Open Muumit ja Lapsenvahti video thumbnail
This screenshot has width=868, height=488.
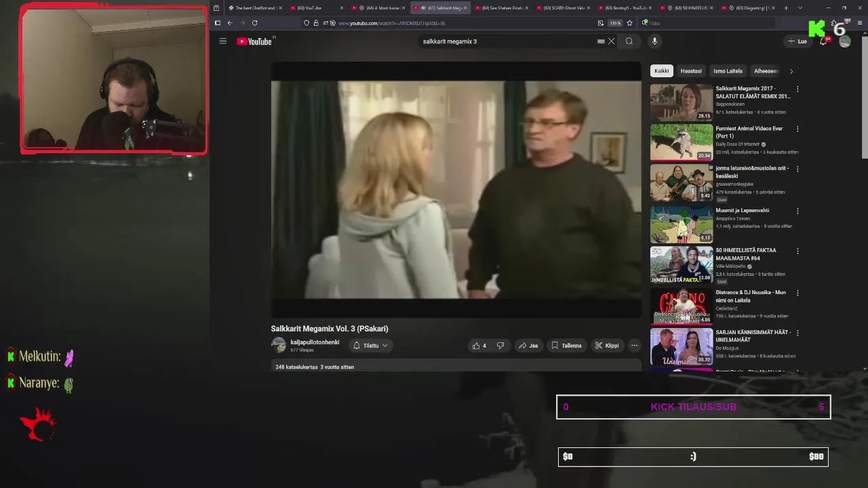pos(682,225)
